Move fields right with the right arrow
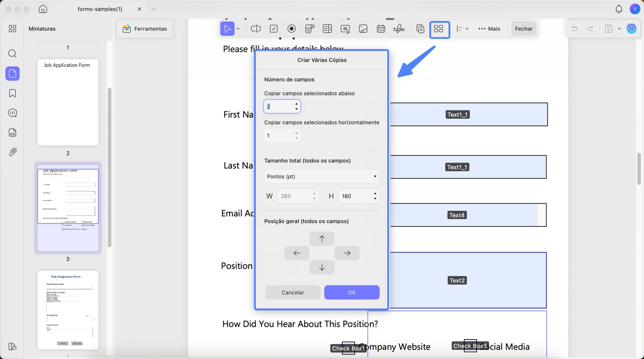 (347, 253)
